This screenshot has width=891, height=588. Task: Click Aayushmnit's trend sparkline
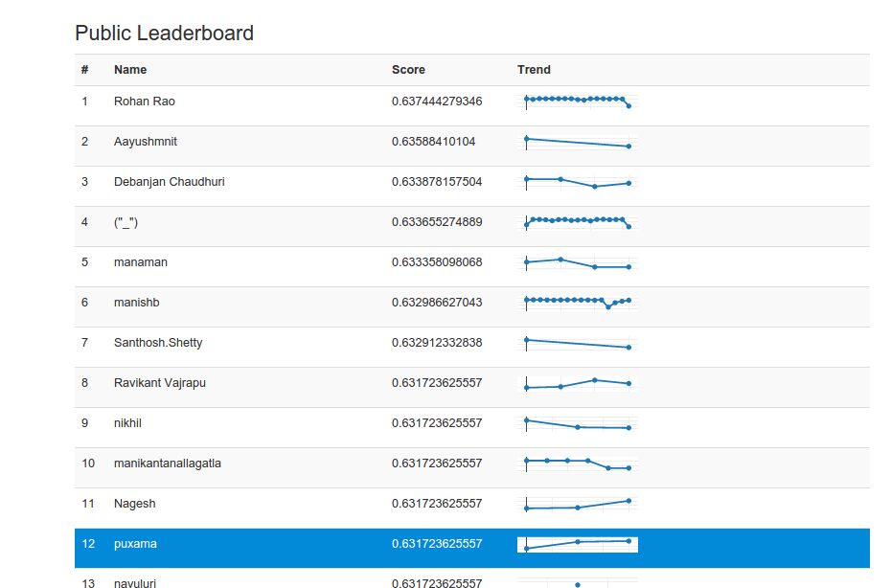click(578, 142)
